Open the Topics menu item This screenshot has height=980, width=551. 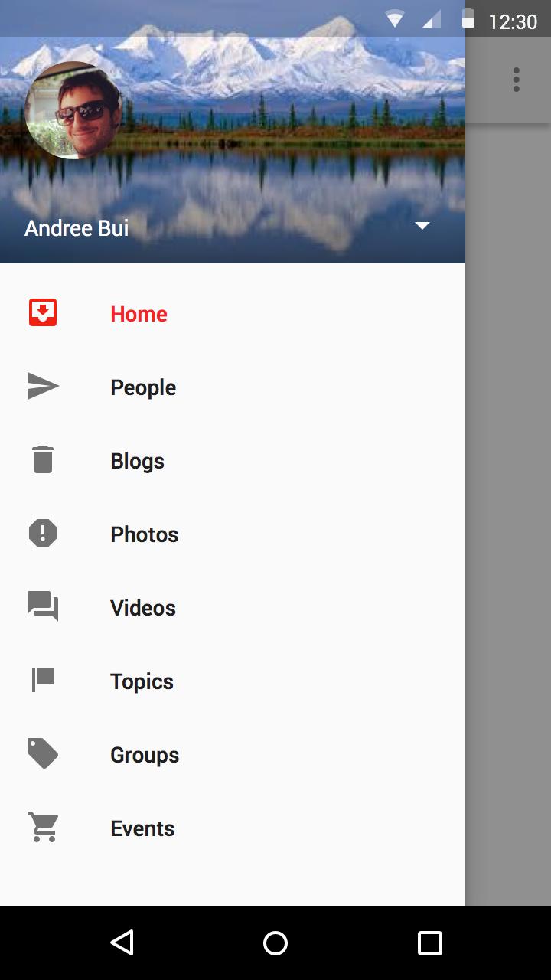point(233,681)
